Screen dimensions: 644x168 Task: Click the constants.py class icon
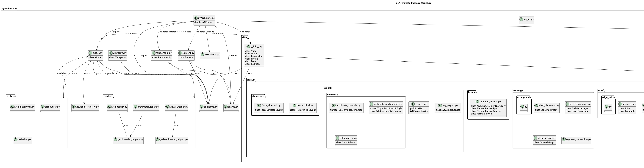202,107
